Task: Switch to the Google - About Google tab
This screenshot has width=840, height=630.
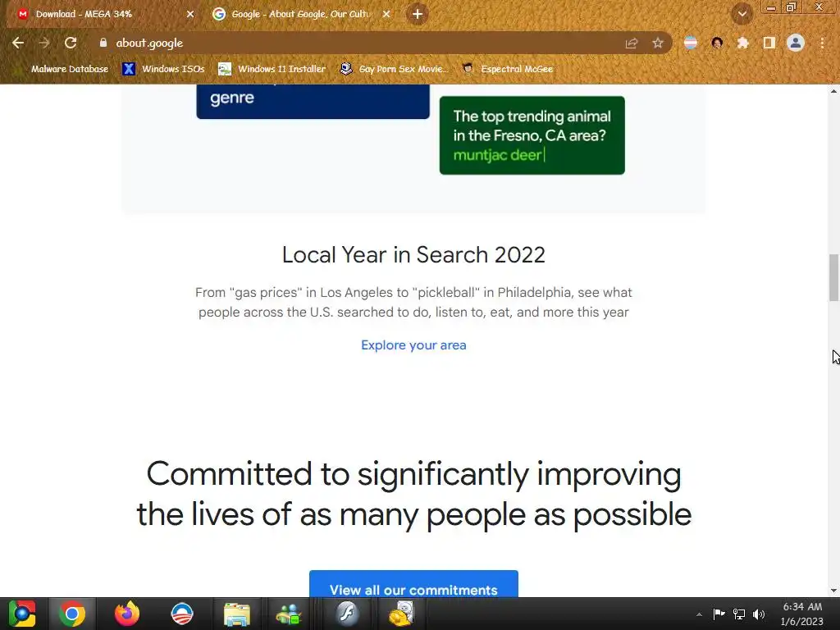Action: coord(300,14)
